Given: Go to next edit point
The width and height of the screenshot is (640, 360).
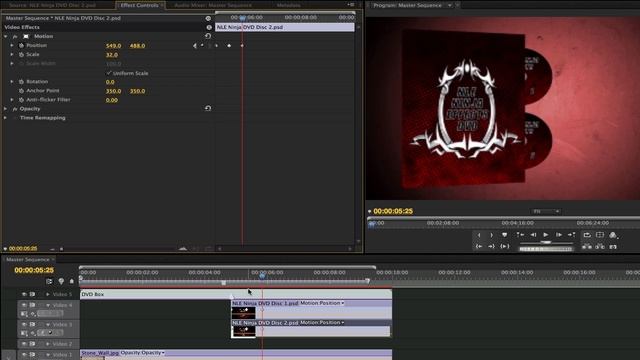Looking at the screenshot, I should pos(571,235).
